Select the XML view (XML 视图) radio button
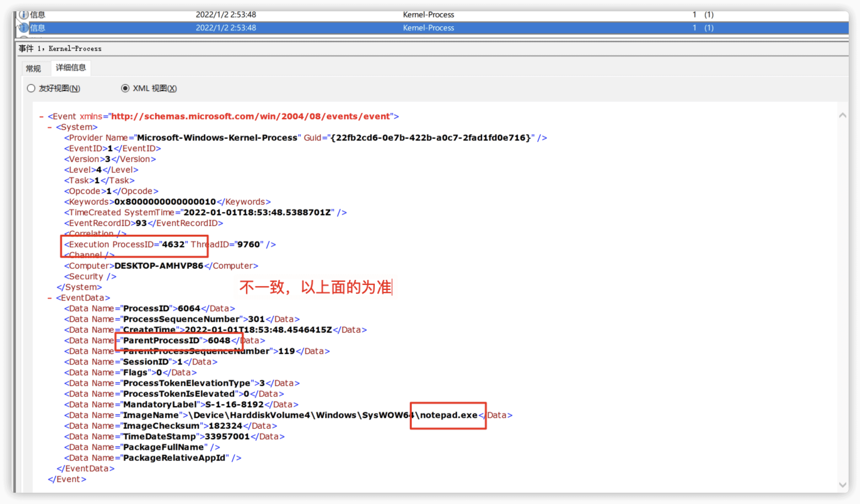Image resolution: width=860 pixels, height=504 pixels. pos(125,88)
